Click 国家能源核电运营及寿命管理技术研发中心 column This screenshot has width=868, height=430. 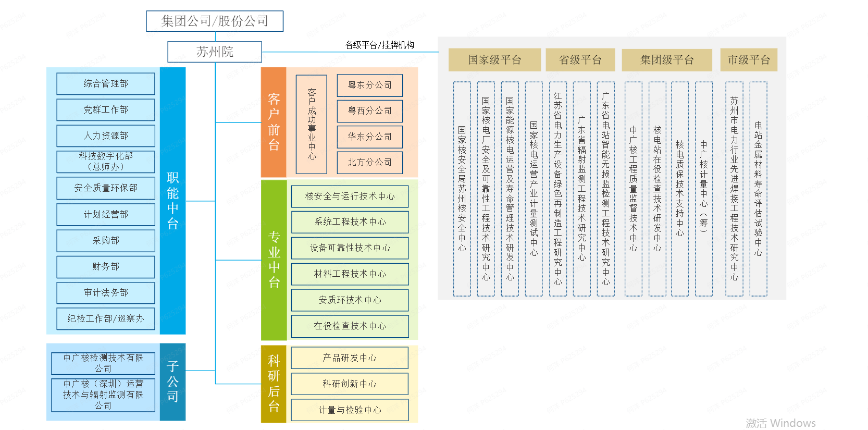[x=510, y=189]
